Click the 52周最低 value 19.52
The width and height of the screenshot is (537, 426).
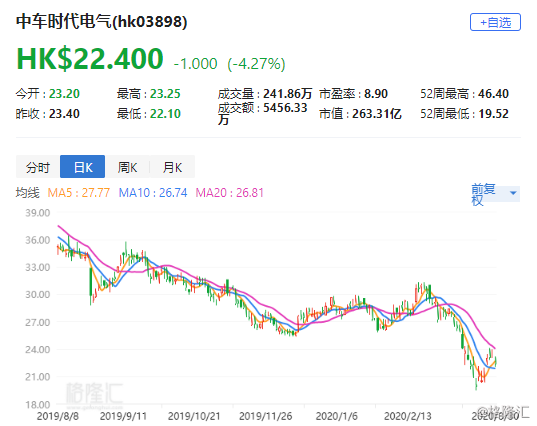pyautogui.click(x=493, y=114)
